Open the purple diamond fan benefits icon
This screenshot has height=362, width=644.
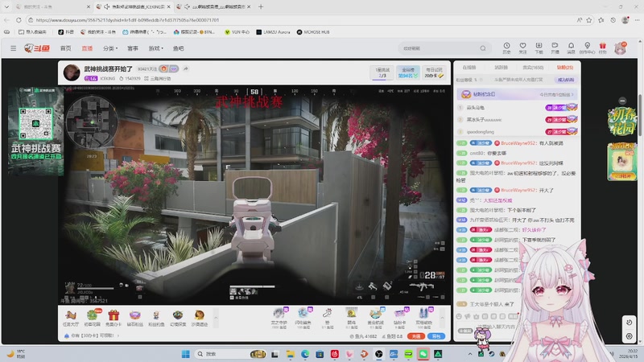tap(134, 318)
